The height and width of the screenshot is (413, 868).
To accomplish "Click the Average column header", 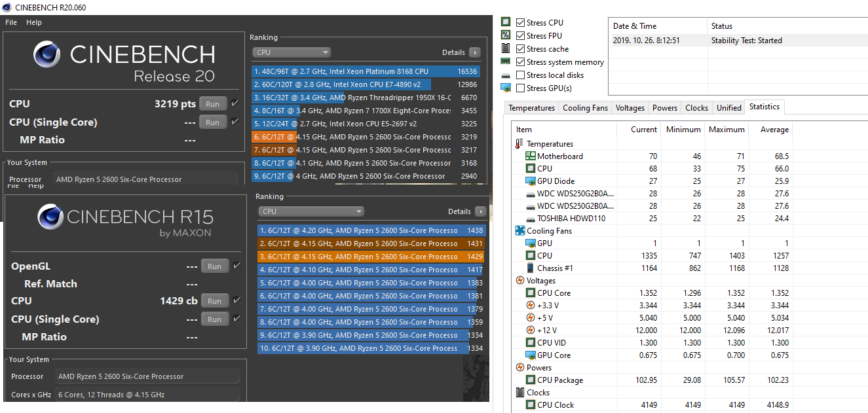I will pyautogui.click(x=770, y=130).
